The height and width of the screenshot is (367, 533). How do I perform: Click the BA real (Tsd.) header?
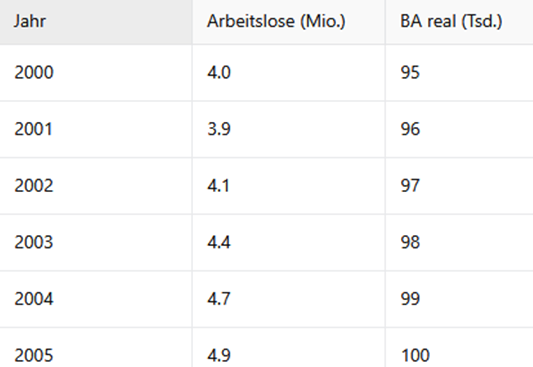(x=459, y=22)
